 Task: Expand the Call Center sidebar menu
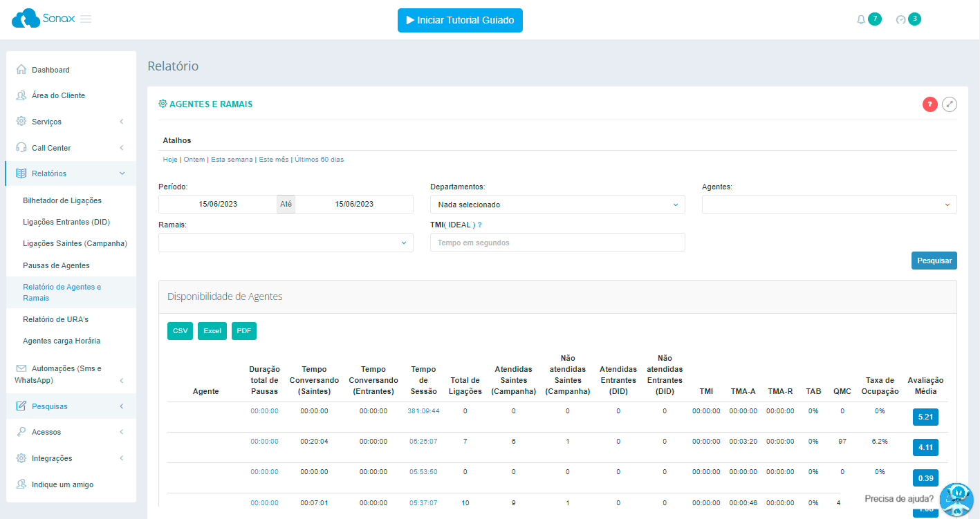pyautogui.click(x=71, y=148)
